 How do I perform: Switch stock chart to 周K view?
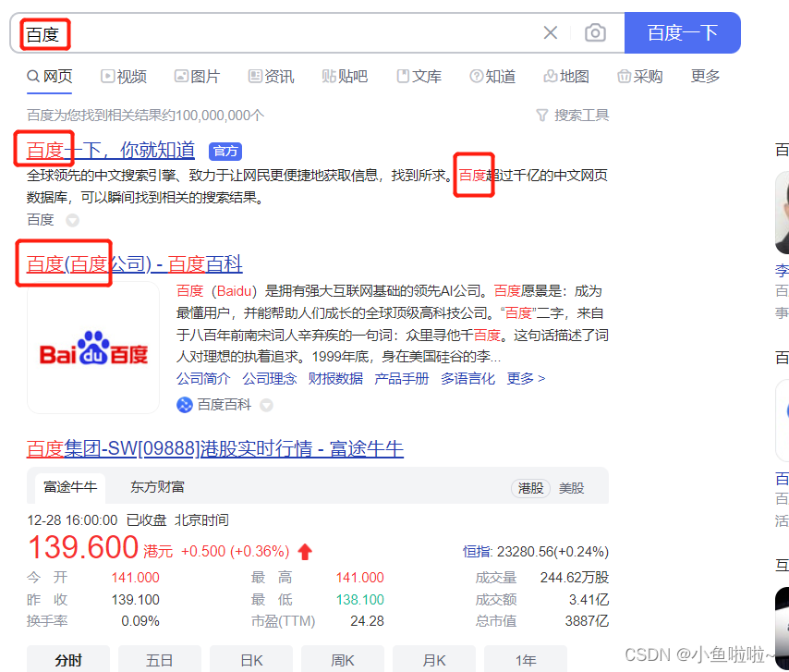342,659
